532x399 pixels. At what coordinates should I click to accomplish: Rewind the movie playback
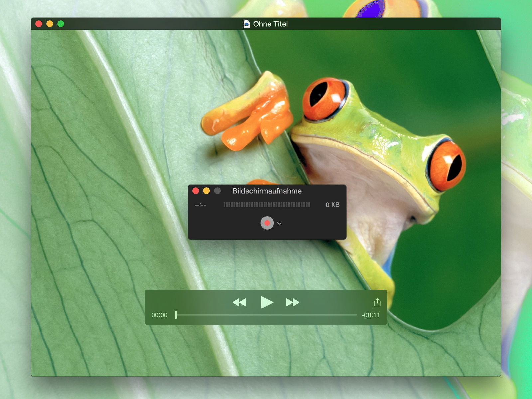[x=239, y=302]
